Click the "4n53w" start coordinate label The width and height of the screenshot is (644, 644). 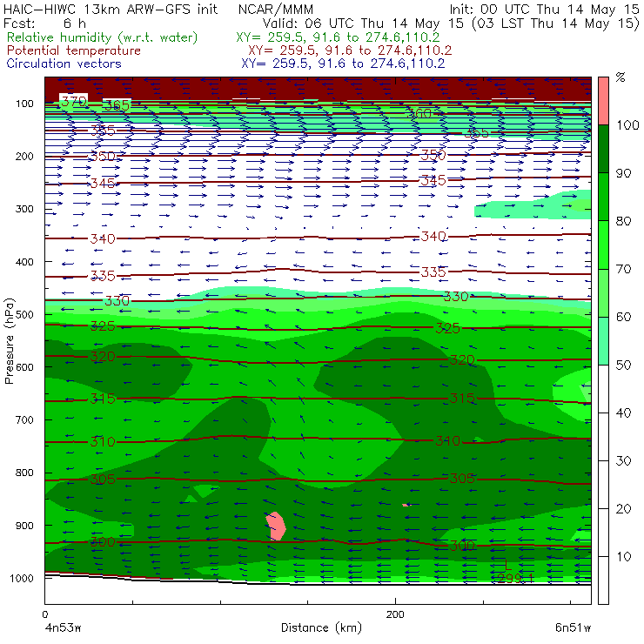pos(63,627)
